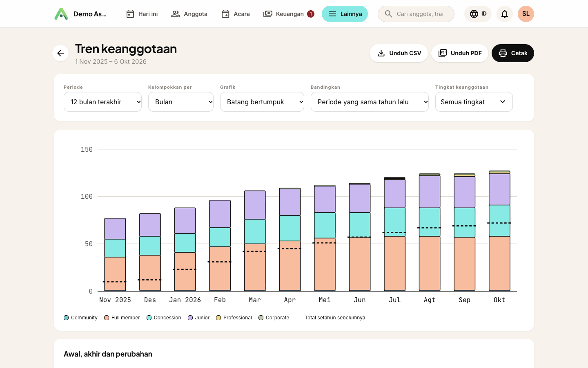Expand the Tingkat keanggotaan dropdown
The image size is (588, 368).
[x=474, y=102]
